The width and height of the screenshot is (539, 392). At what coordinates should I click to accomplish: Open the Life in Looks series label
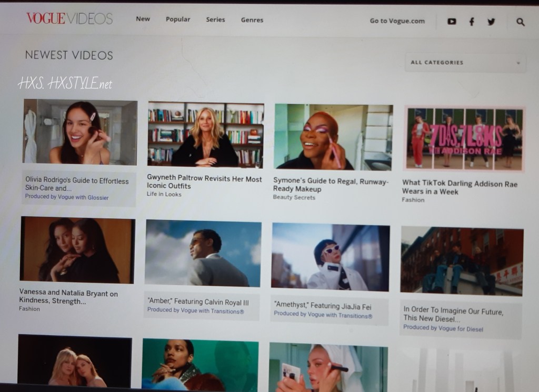[x=165, y=194]
